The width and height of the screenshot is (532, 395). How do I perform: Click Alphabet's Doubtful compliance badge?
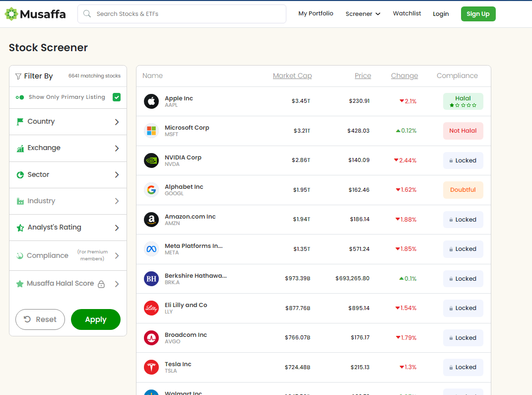coord(463,190)
